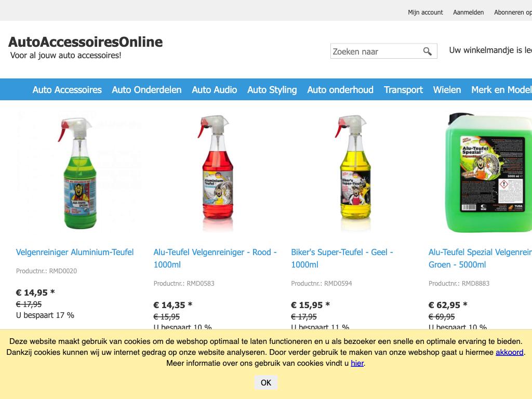The image size is (532, 399).
Task: Go to the Auto Styling category
Action: [x=272, y=89]
